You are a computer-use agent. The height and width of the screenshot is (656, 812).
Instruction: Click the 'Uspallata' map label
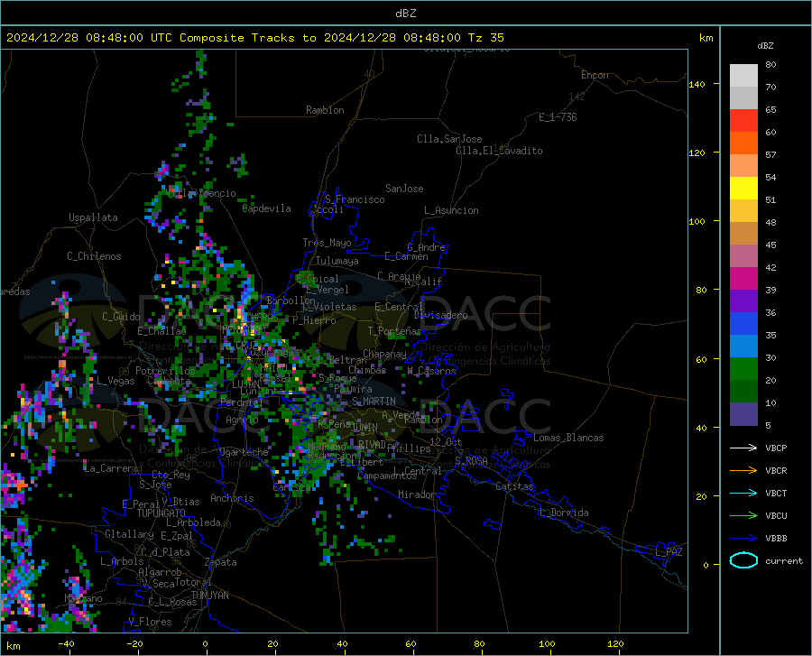pyautogui.click(x=93, y=217)
